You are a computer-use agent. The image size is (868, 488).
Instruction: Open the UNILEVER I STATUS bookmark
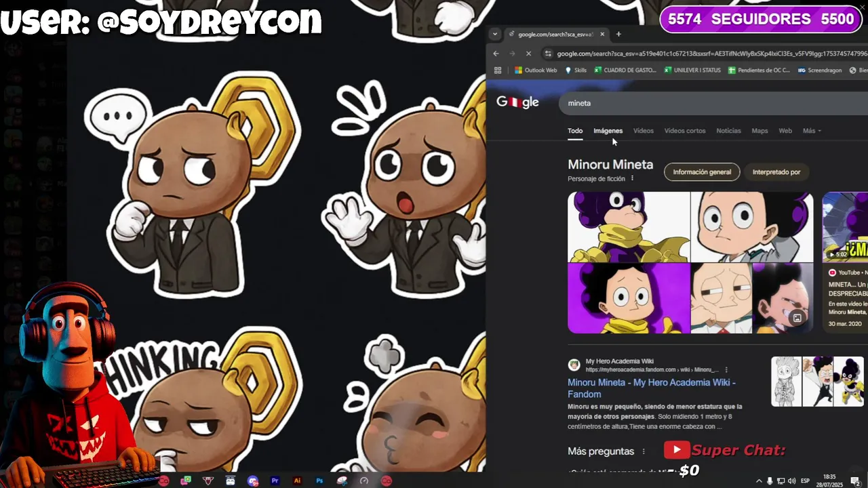click(x=692, y=70)
